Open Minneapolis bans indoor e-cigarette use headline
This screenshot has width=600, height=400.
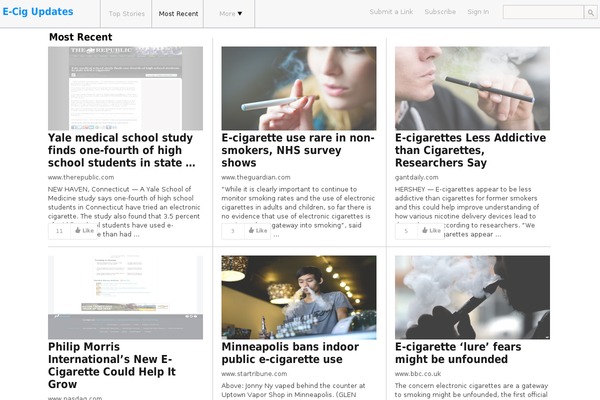click(290, 353)
